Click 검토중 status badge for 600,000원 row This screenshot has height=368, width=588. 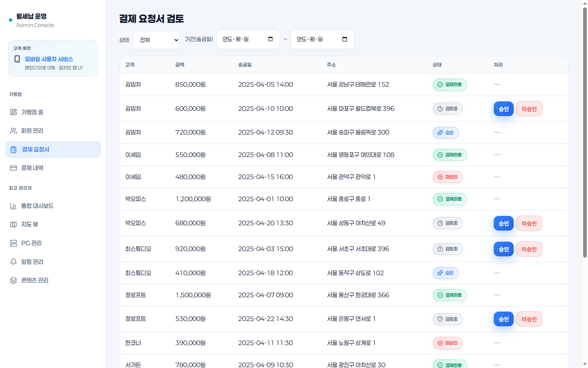coord(448,109)
